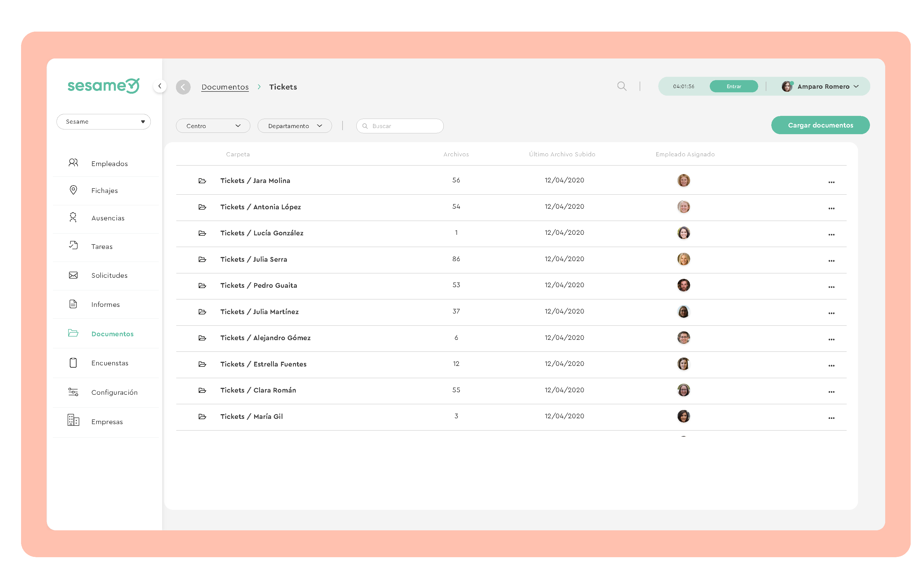Click the Encuestas clipboard icon
The height and width of the screenshot is (573, 924).
coord(73,363)
